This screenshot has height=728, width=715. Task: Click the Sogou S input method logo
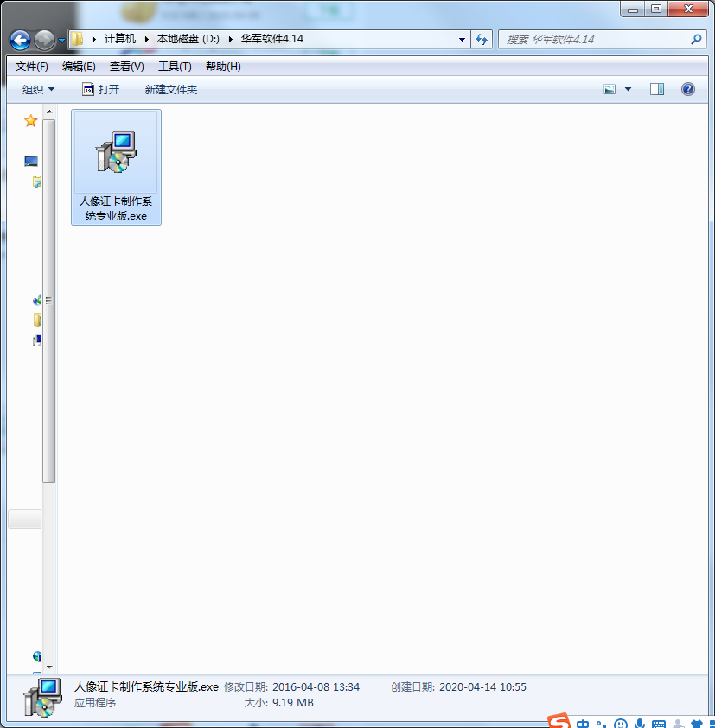point(559,720)
